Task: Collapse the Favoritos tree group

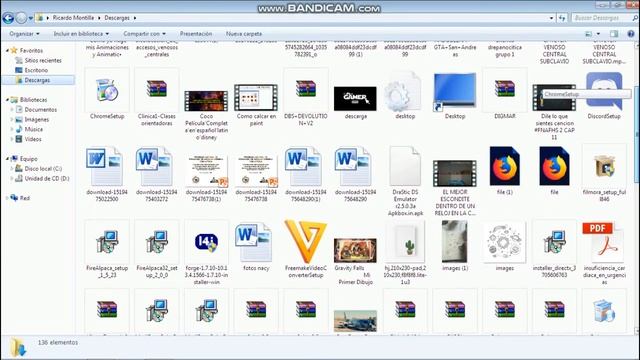Action: coord(7,50)
